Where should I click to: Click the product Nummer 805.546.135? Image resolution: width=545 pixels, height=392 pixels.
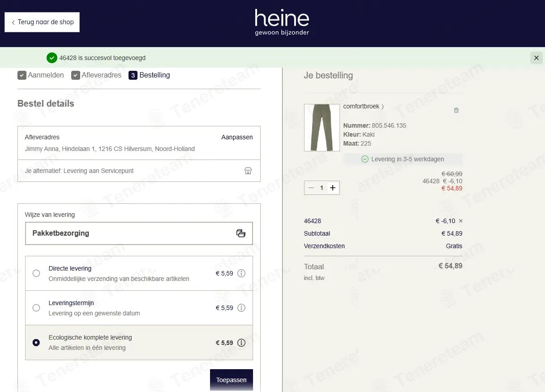click(375, 125)
